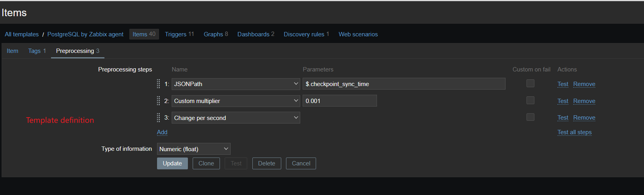
Task: Remove the Custom multiplier step
Action: pyautogui.click(x=584, y=101)
